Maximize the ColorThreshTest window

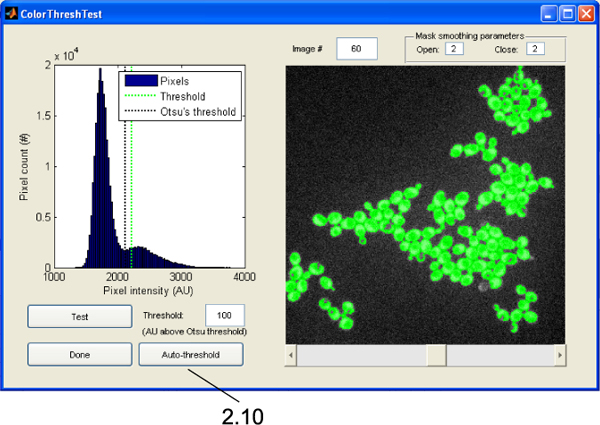point(567,14)
